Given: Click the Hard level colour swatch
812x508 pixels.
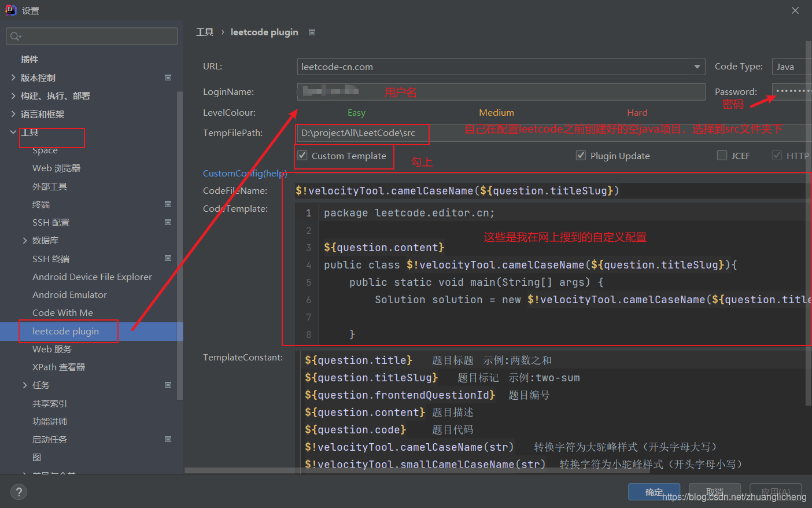Looking at the screenshot, I should 637,112.
